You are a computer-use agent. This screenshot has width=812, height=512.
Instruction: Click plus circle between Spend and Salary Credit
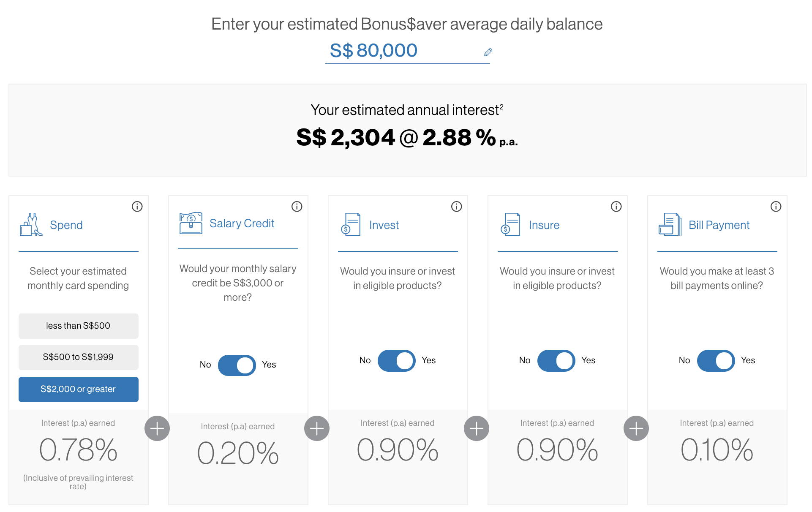coord(157,428)
